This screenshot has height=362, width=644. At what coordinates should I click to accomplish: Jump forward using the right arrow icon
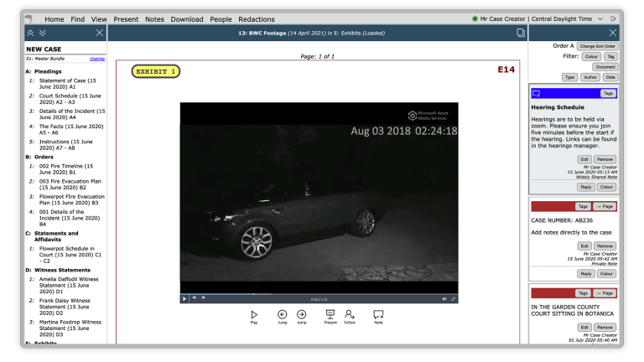[302, 314]
